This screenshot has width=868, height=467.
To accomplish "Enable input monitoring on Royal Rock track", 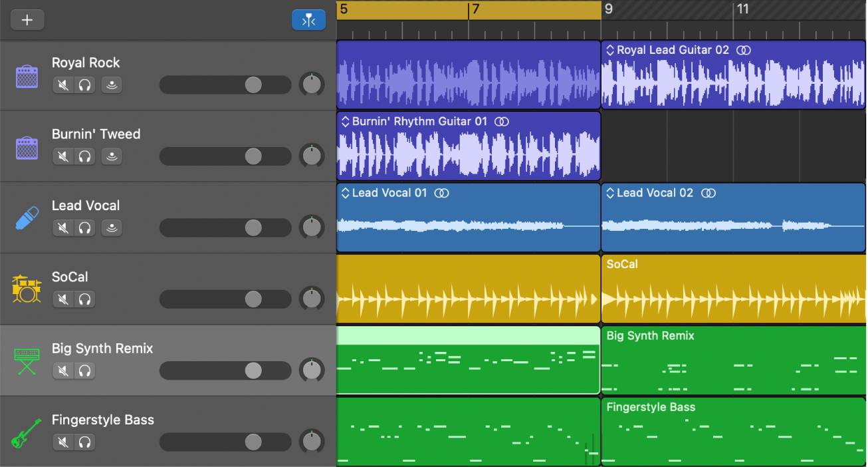I will coord(112,85).
